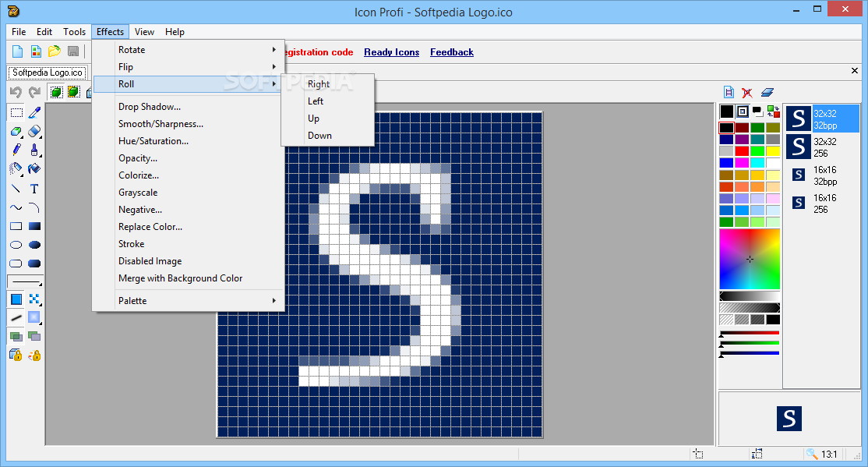Viewport: 868px width, 467px height.
Task: Toggle the first padlock icon
Action: pyautogui.click(x=16, y=355)
